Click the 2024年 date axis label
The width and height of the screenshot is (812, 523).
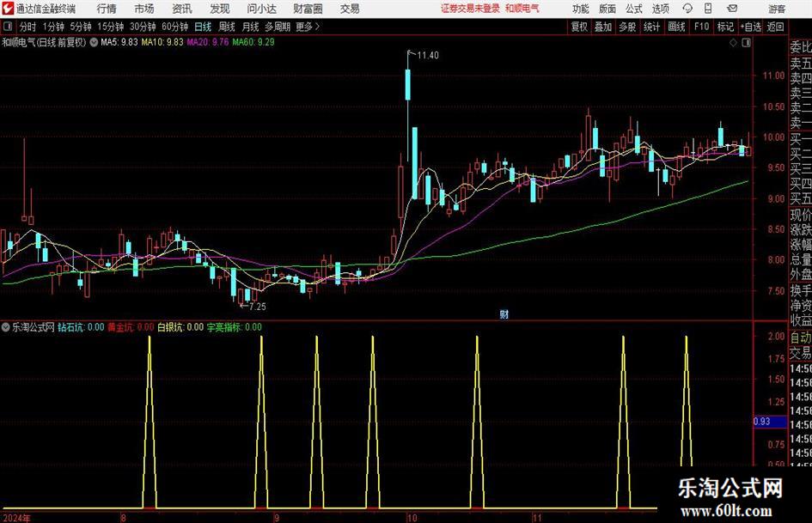[16, 518]
